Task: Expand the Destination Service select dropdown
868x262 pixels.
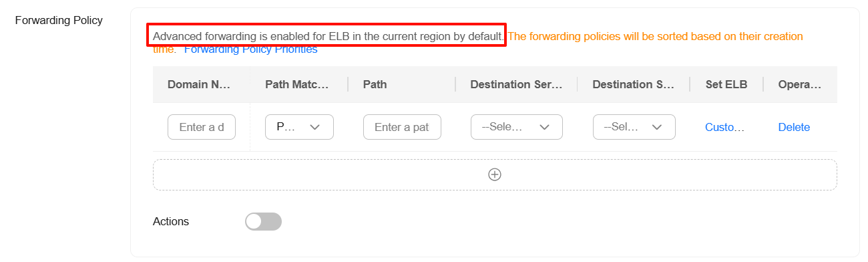Action: coord(516,127)
